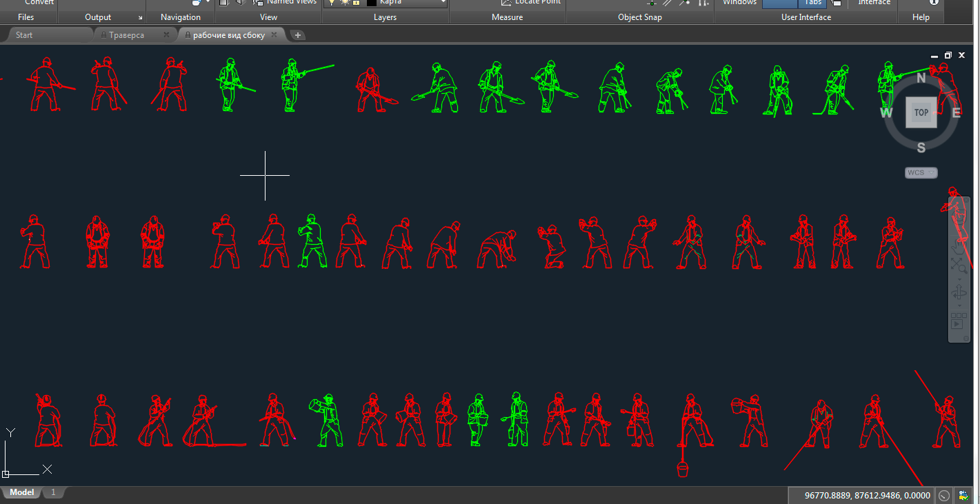Click the TOP face of the ViewCube
Image resolution: width=980 pixels, height=504 pixels.
tap(921, 112)
